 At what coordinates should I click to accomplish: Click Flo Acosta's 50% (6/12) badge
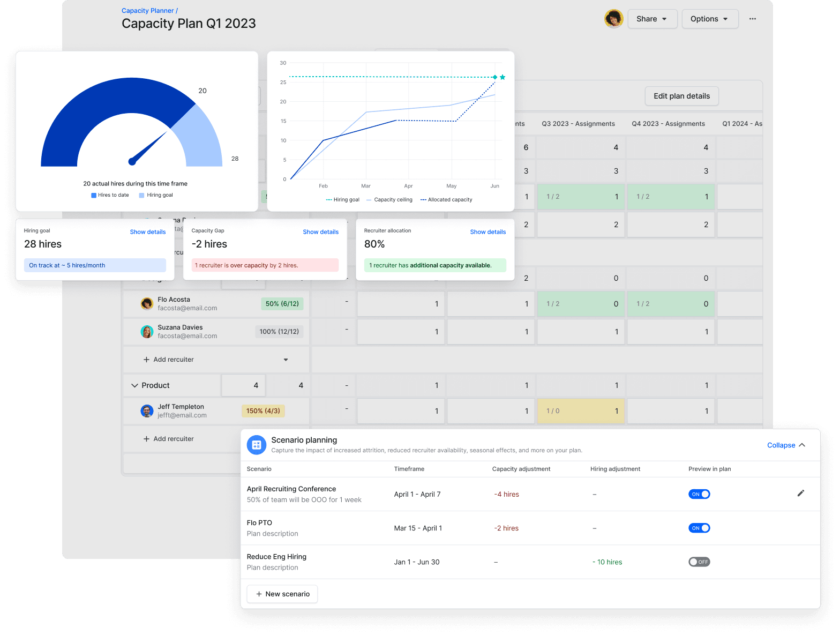pyautogui.click(x=282, y=304)
